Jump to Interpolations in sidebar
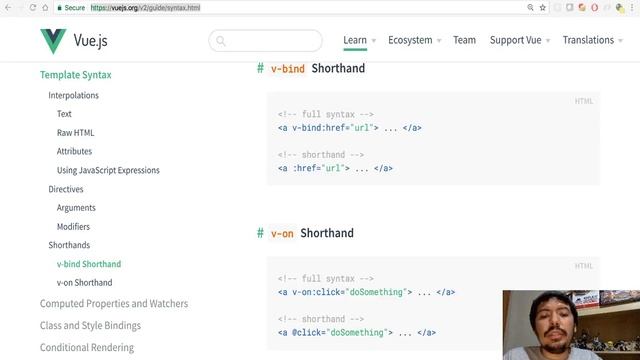Image resolution: width=640 pixels, height=360 pixels. click(73, 96)
